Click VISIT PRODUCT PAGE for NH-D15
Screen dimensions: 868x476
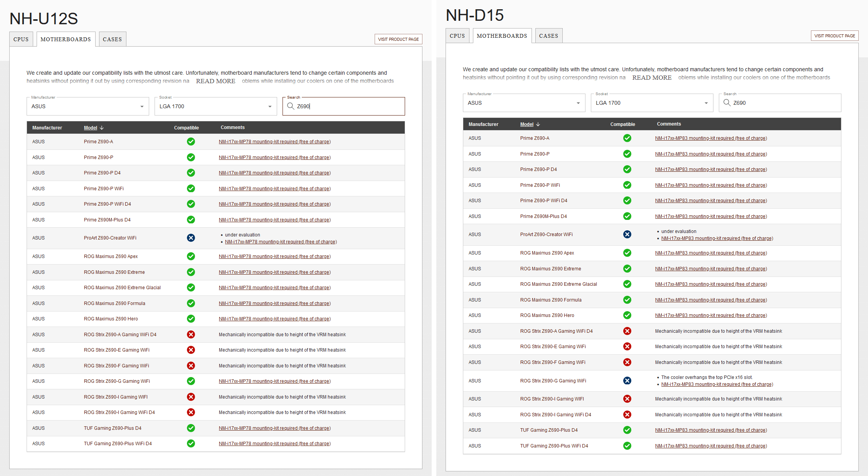point(835,36)
